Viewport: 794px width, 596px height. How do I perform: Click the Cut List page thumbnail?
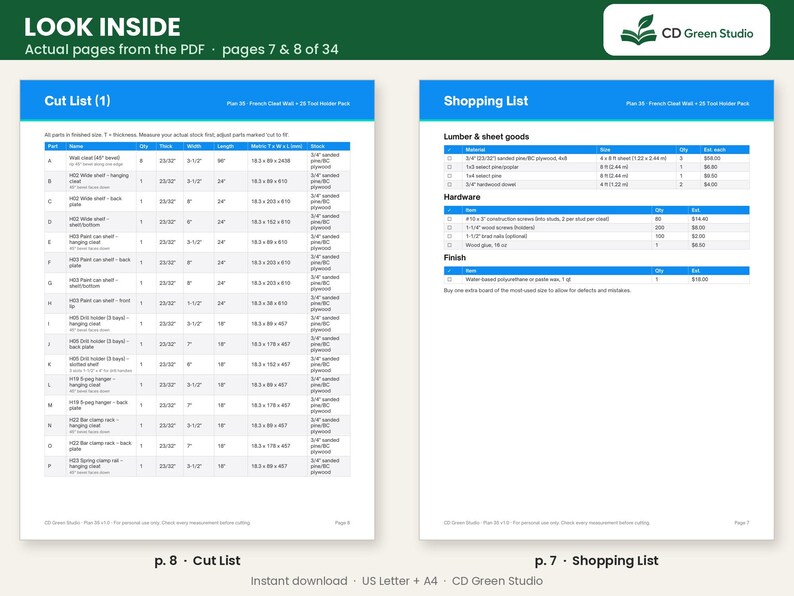tap(197, 309)
